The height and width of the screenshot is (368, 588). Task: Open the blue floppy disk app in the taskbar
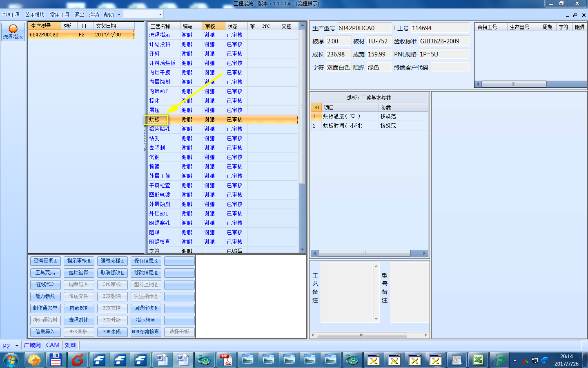(x=56, y=360)
